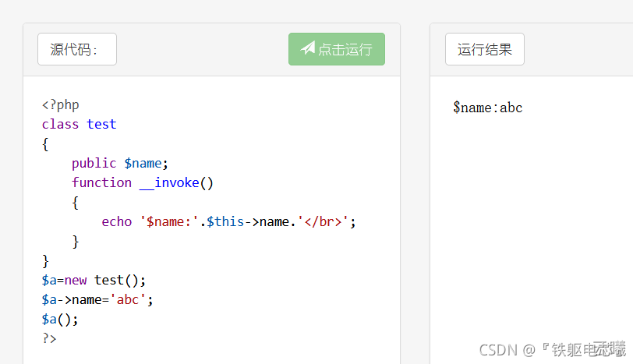
Task: Click the '$a();' code line
Action: tap(60, 320)
